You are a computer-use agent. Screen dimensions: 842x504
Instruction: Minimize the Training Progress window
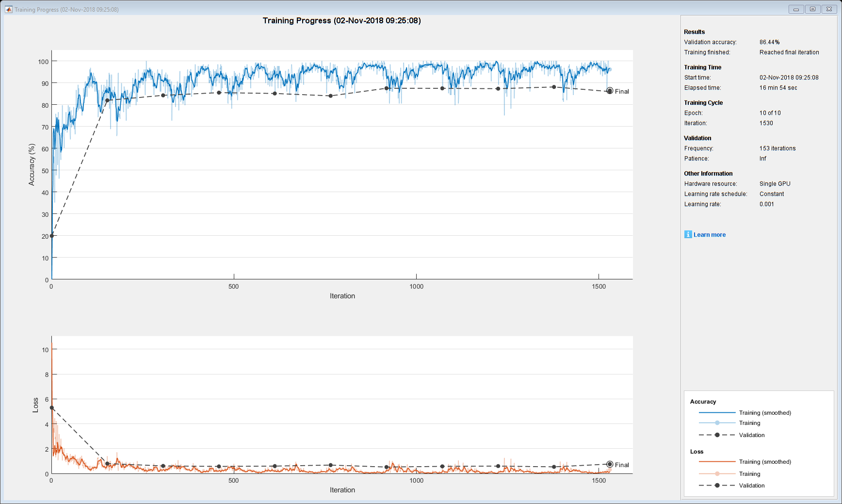[x=796, y=9]
